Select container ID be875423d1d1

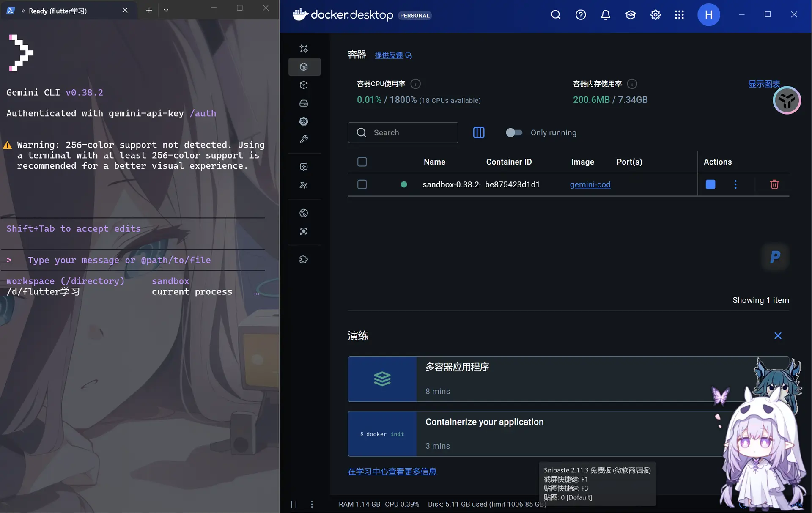point(512,184)
